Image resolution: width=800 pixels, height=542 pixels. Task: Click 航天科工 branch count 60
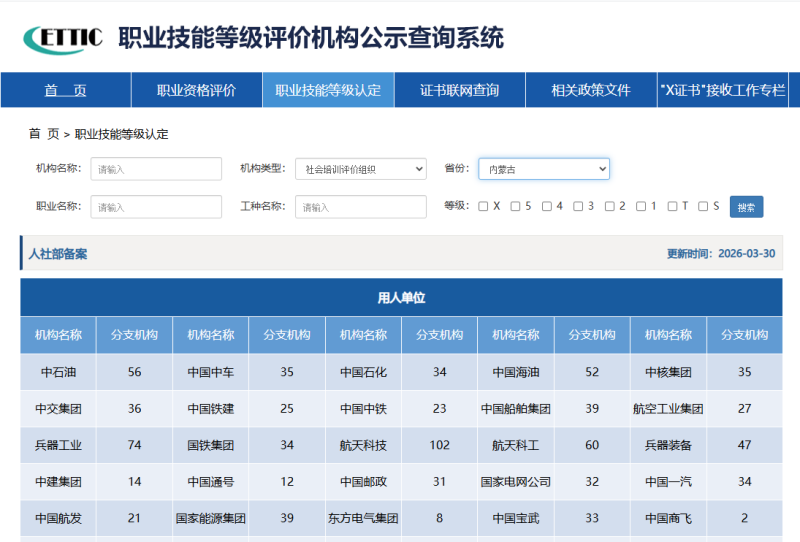[x=592, y=445]
